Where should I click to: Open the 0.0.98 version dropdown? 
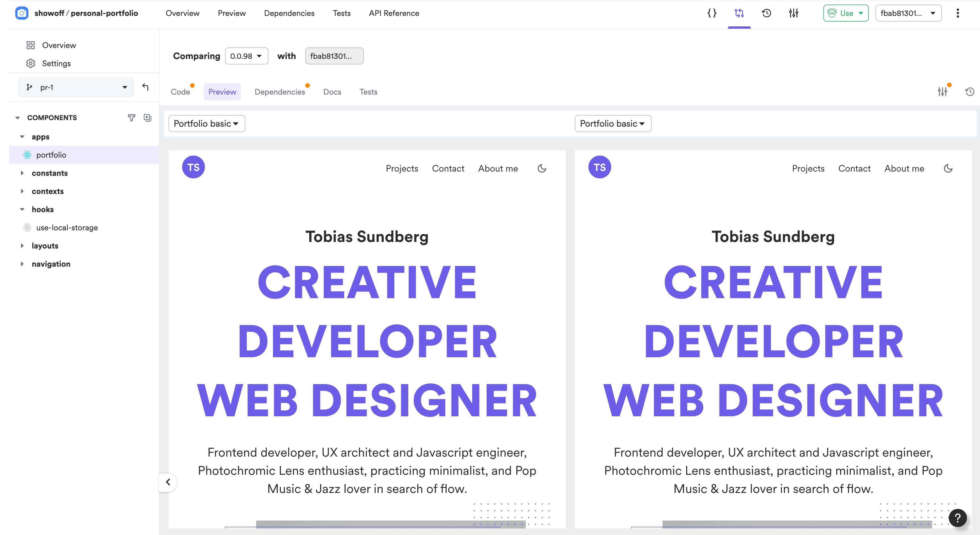click(x=246, y=56)
